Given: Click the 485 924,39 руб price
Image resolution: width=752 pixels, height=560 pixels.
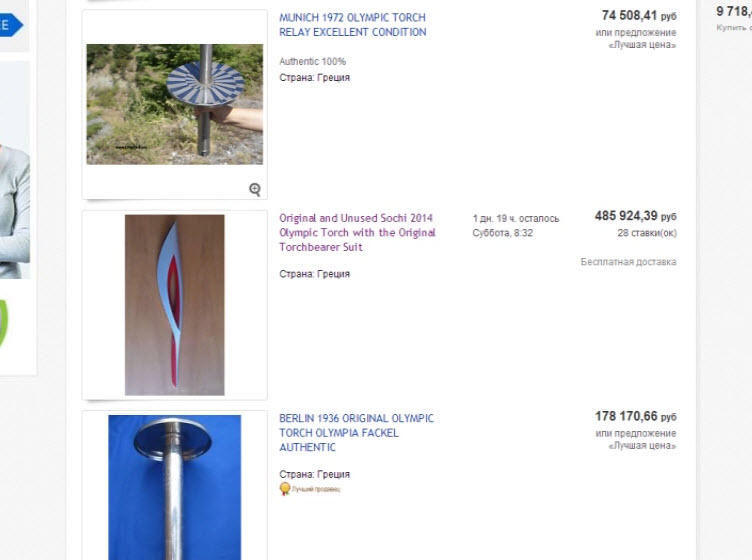Looking at the screenshot, I should click(x=635, y=216).
